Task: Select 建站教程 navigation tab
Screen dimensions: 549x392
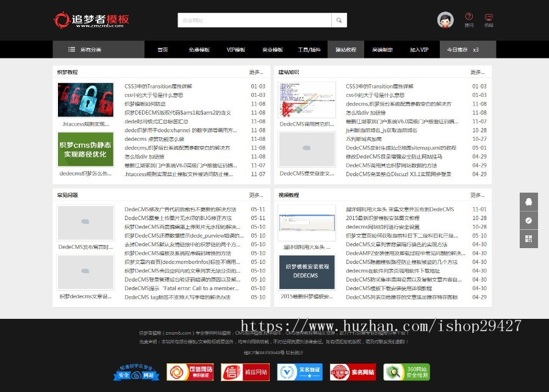Action: (346, 49)
